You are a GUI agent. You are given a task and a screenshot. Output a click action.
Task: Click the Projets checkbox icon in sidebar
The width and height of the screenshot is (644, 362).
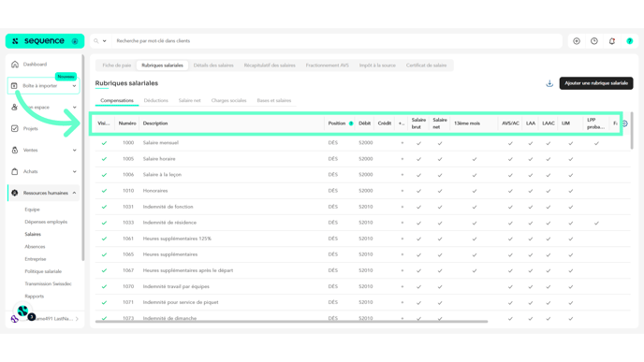[x=15, y=128]
